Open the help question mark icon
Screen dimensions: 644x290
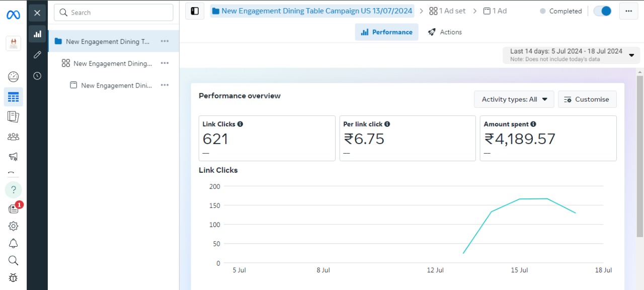[14, 190]
